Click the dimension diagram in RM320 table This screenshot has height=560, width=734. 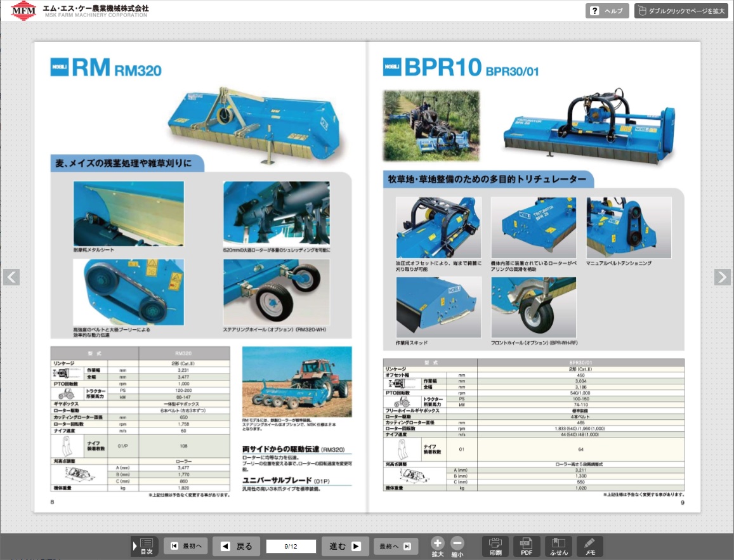point(79,474)
